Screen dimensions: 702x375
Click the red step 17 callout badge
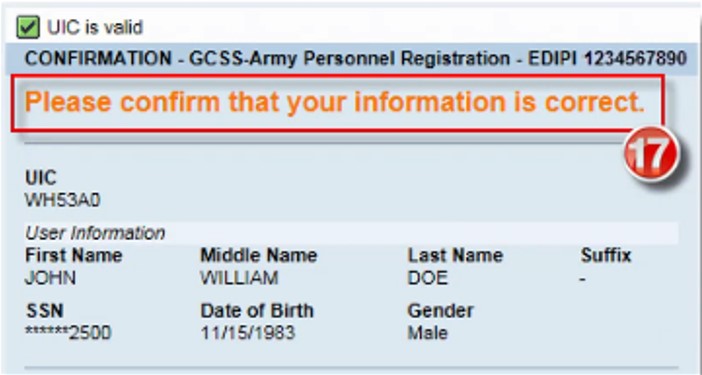[651, 153]
